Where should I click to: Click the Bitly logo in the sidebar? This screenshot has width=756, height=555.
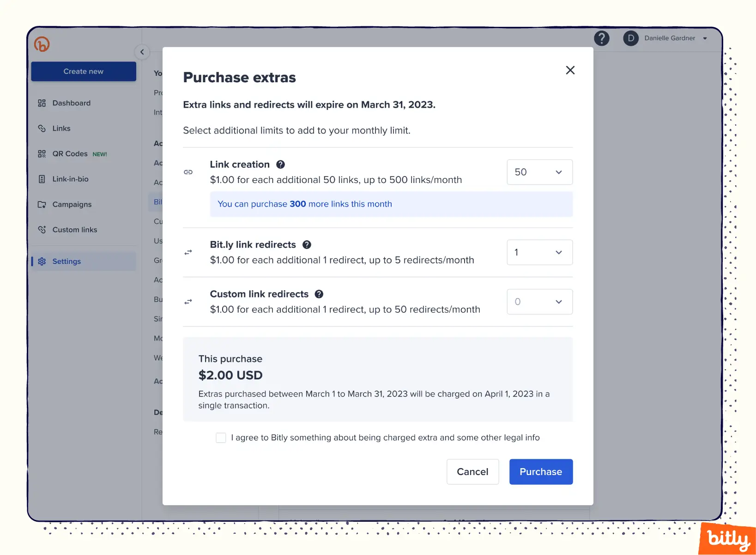click(42, 44)
